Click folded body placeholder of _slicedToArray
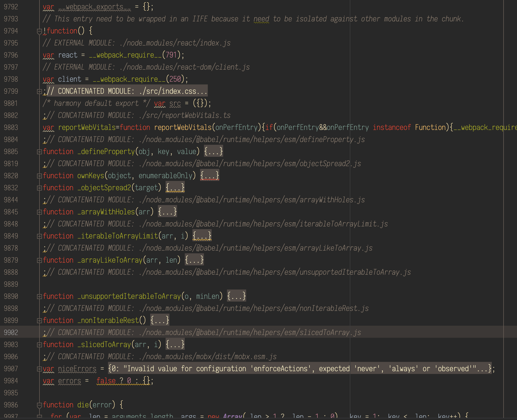517x420 pixels. [175, 344]
